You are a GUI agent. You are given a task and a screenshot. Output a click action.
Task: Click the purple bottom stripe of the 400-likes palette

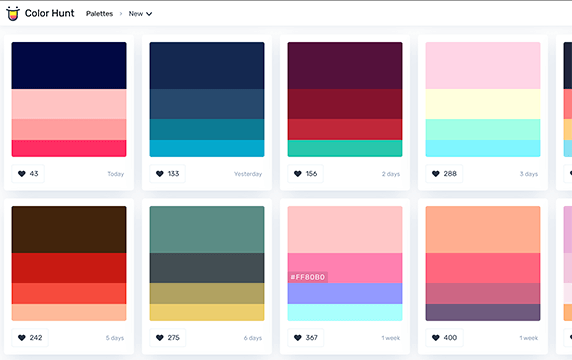pyautogui.click(x=483, y=313)
